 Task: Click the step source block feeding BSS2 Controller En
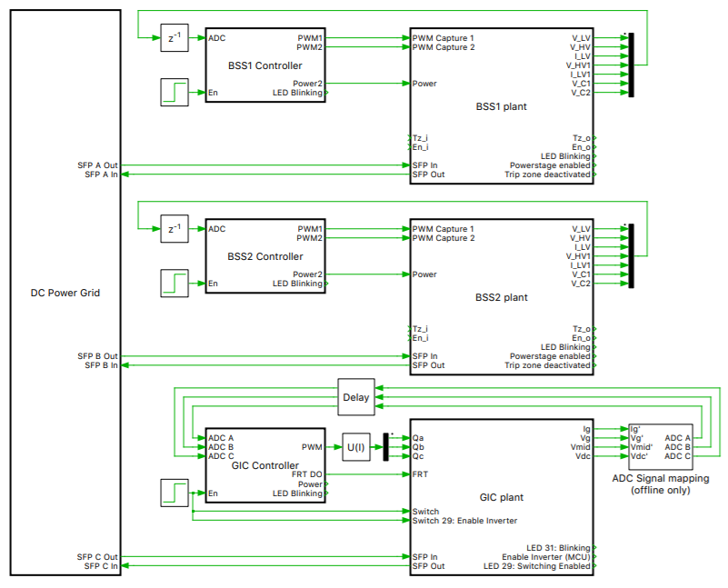[174, 283]
